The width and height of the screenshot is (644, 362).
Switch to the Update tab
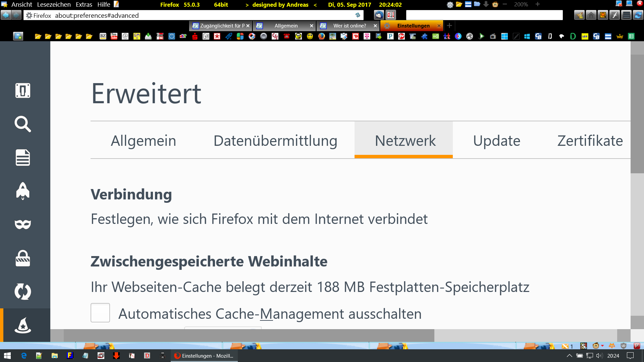coord(496,140)
